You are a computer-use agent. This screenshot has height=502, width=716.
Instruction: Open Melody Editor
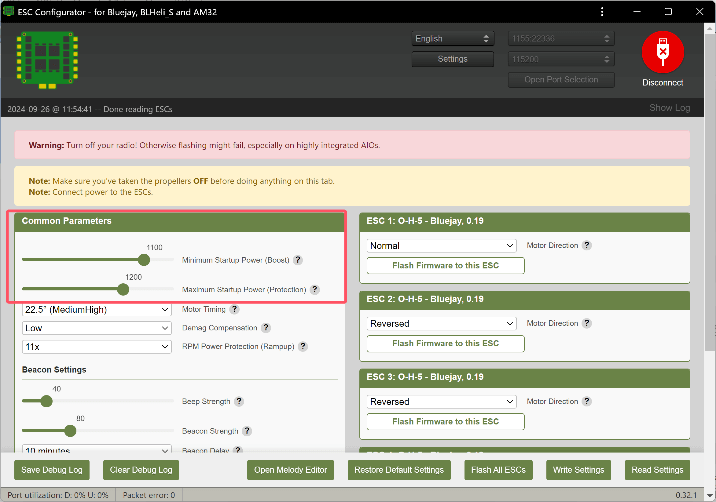[x=291, y=470]
